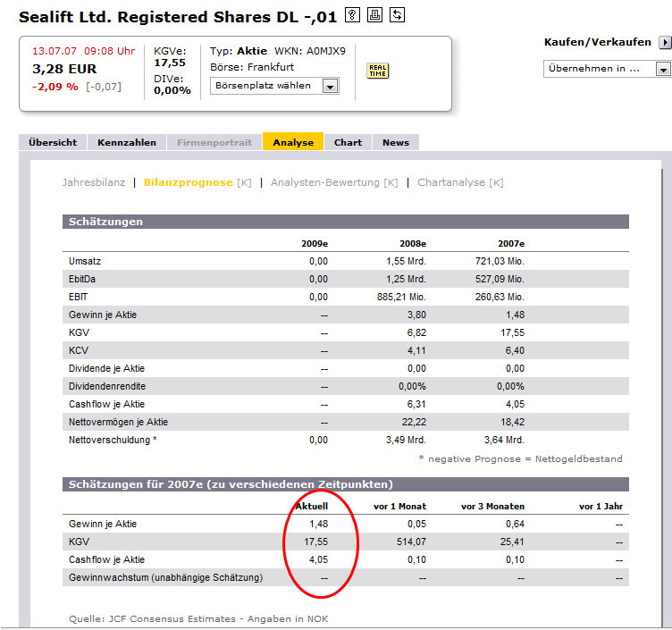Click the refresh icon beside the title

coord(398,15)
